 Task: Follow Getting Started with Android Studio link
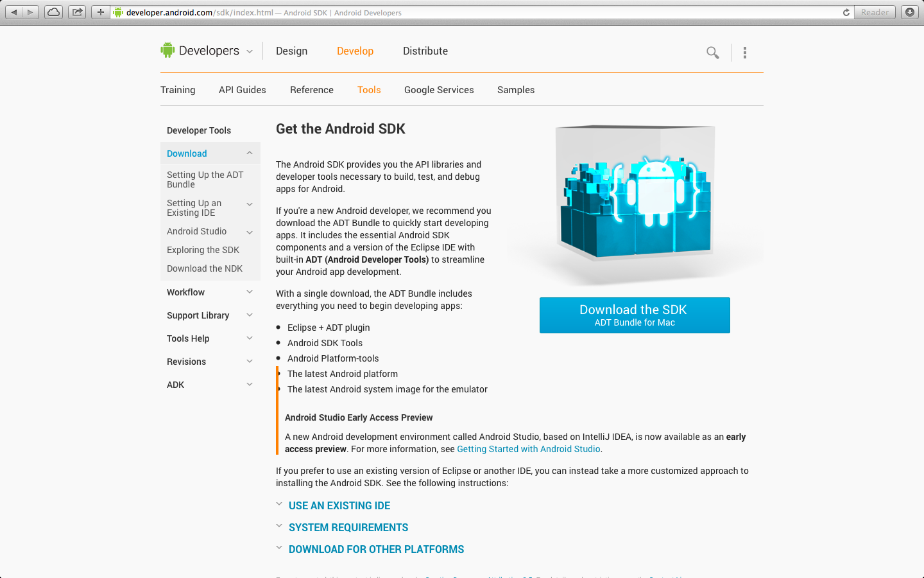529,449
